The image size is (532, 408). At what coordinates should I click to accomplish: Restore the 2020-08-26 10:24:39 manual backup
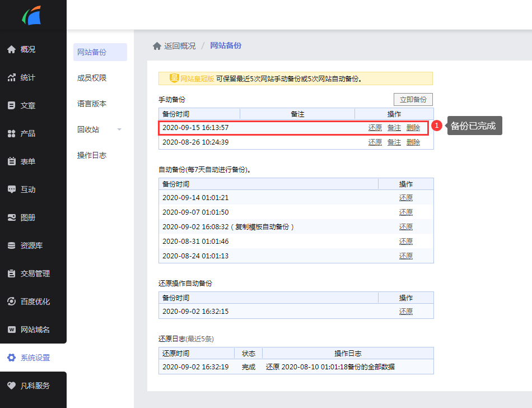pyautogui.click(x=375, y=142)
